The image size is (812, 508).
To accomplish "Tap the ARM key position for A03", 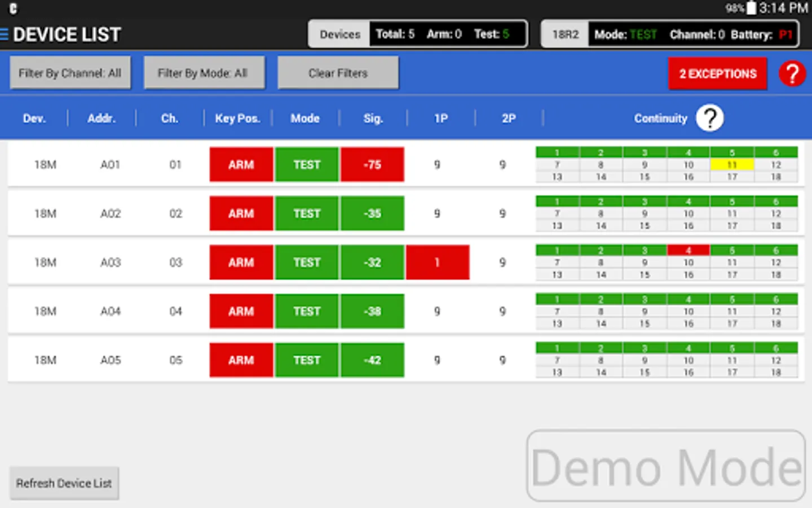I will (241, 262).
